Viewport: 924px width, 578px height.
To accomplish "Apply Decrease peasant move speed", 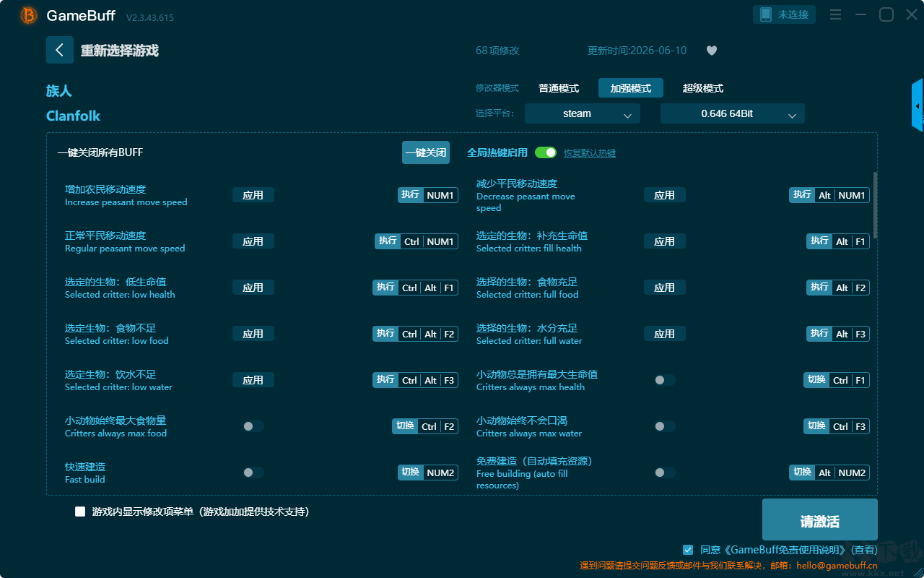I will coord(665,195).
